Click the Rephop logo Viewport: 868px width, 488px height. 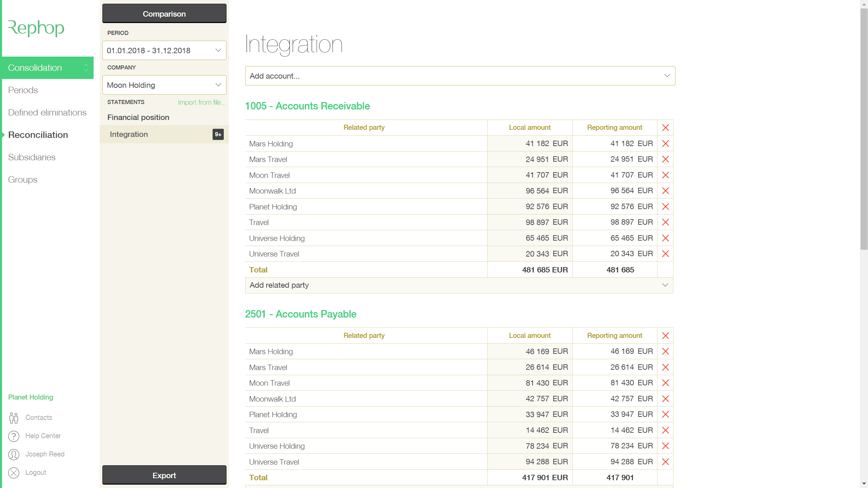click(x=36, y=28)
